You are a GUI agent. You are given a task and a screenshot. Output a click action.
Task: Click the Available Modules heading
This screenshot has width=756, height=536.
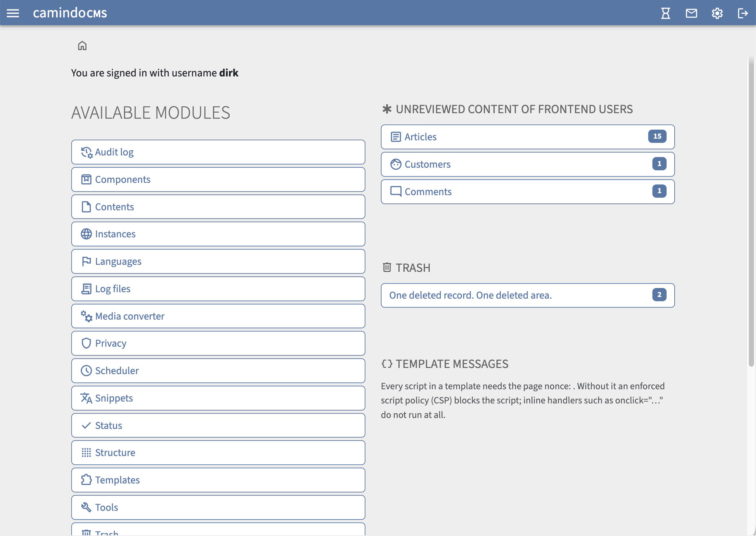pyautogui.click(x=151, y=113)
